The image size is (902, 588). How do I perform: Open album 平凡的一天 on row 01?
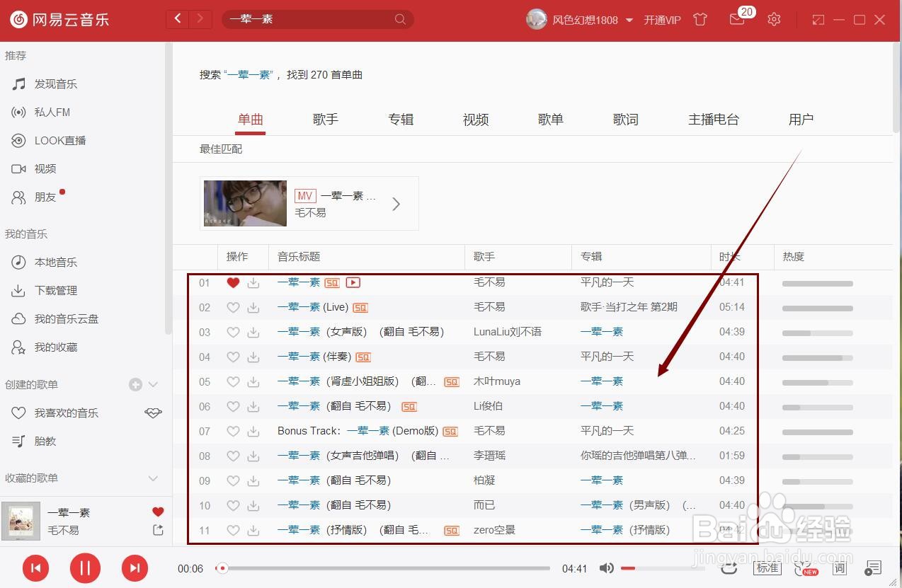[607, 282]
